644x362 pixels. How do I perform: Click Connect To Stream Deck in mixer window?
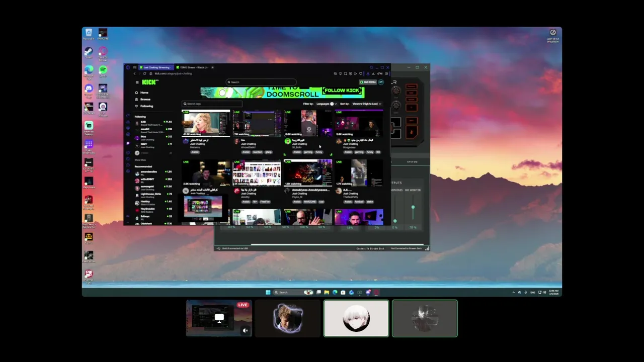pyautogui.click(x=370, y=248)
